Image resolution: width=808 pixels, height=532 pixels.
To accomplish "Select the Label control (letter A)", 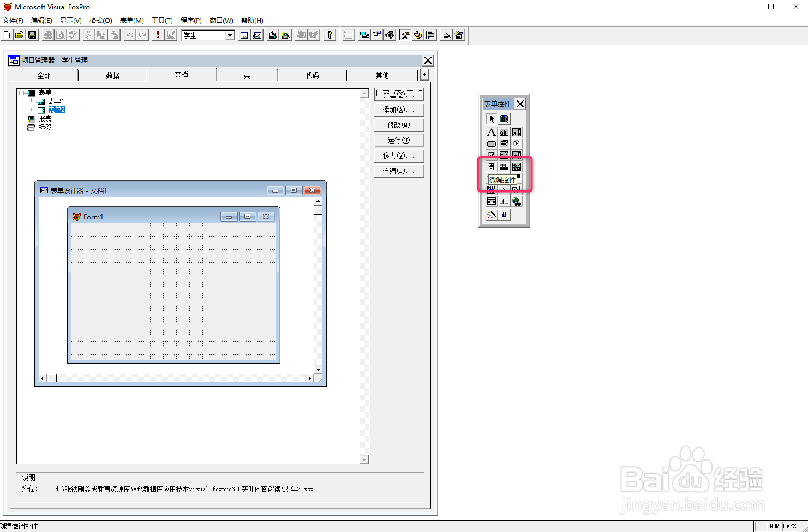I will 492,132.
